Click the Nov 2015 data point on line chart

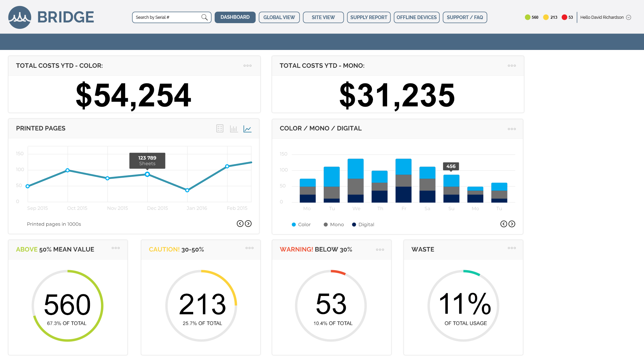[107, 178]
